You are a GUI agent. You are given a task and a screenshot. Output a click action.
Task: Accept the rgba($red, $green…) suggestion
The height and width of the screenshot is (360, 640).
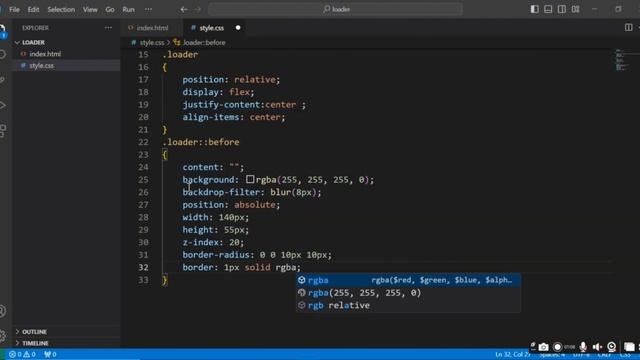pos(408,280)
